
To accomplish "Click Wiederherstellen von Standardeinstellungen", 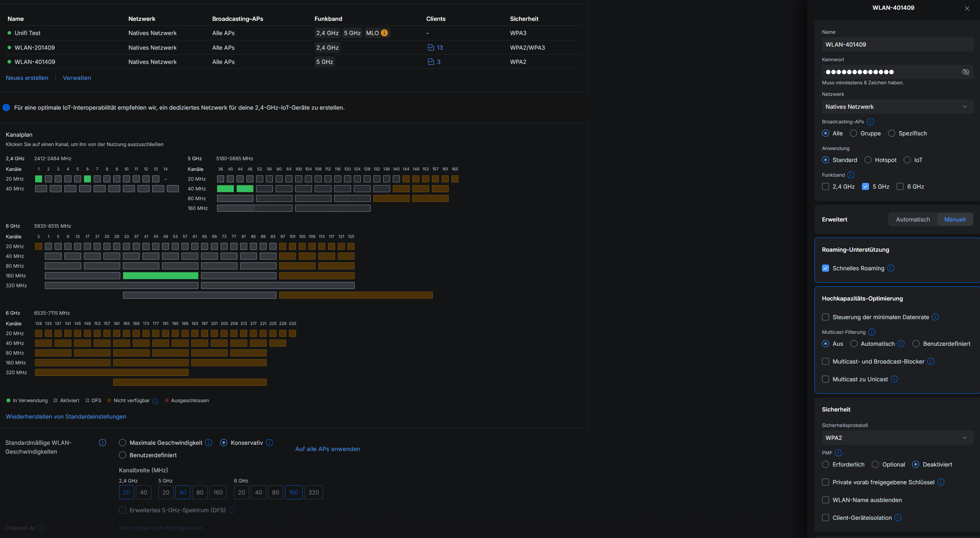I will click(x=66, y=416).
